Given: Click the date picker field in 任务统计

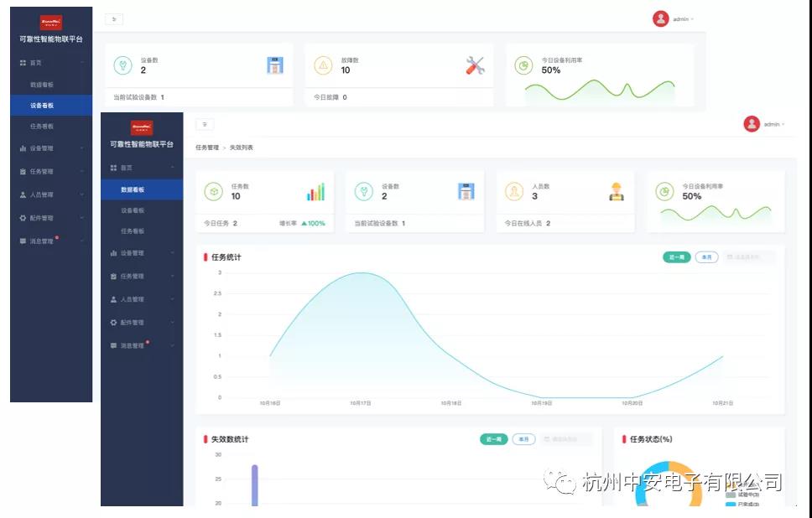Looking at the screenshot, I should (750, 257).
